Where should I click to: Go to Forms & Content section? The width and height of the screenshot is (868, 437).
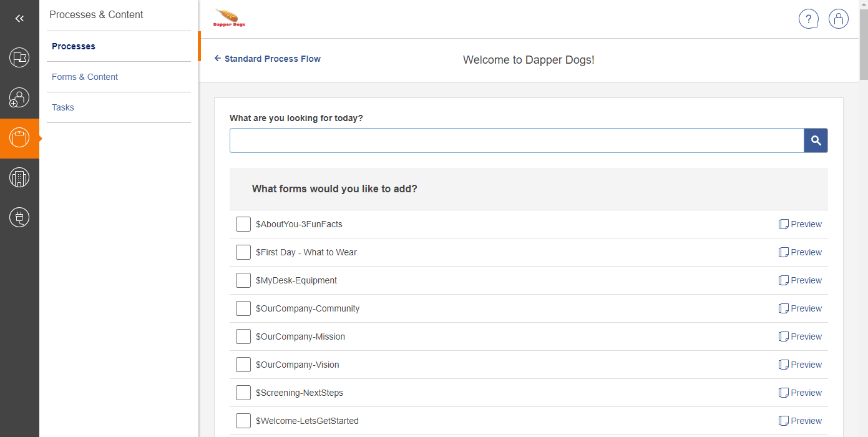(x=85, y=77)
